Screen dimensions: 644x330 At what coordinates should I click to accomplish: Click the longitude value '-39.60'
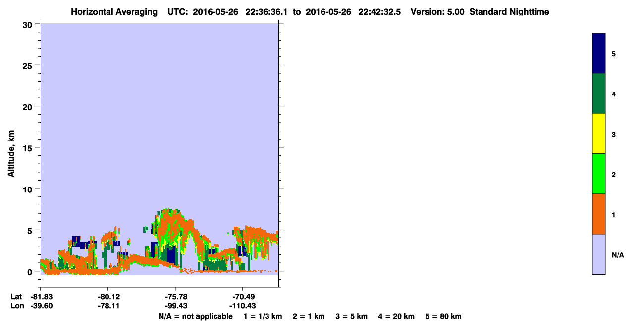click(41, 306)
